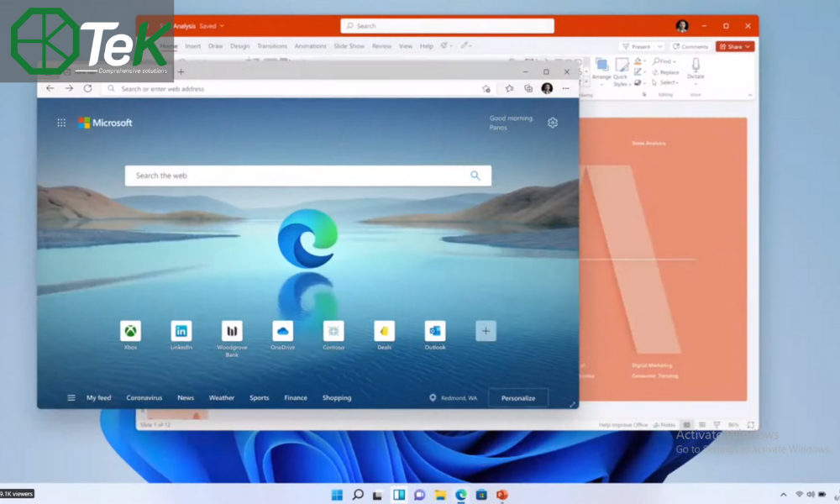Open Transitions tab in PowerPoint

[272, 46]
